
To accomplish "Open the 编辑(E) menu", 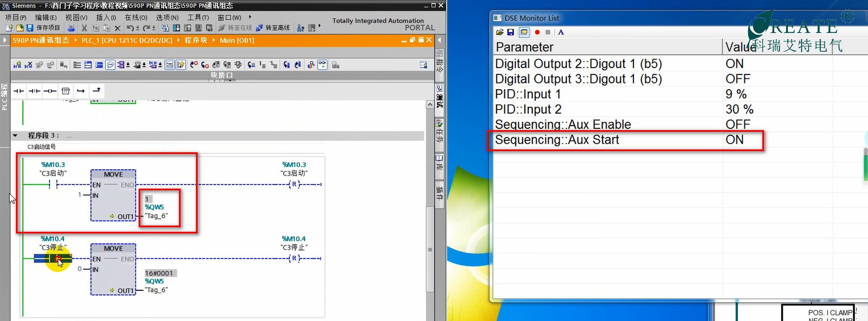I will pyautogui.click(x=45, y=17).
